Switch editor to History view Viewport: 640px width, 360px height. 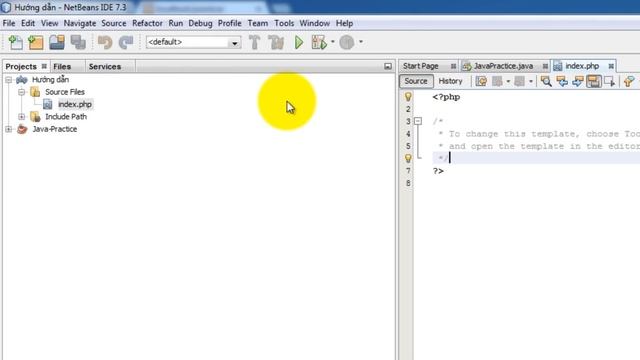pyautogui.click(x=450, y=81)
